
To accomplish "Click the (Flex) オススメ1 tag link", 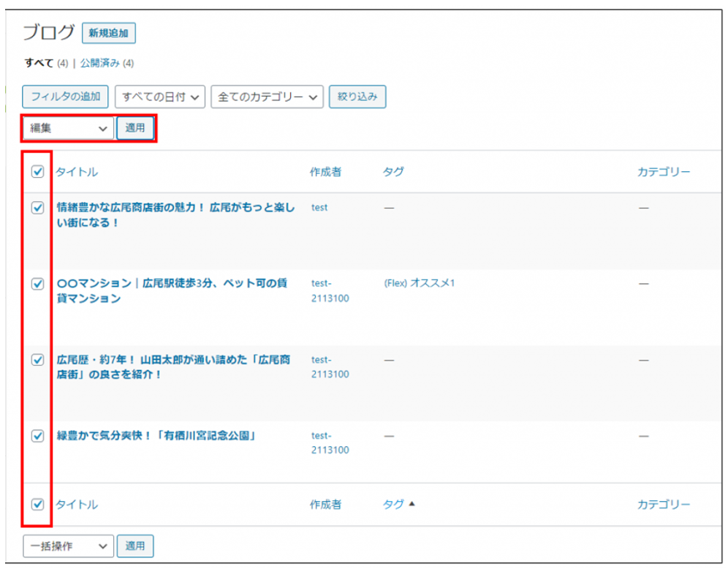I will tap(419, 283).
